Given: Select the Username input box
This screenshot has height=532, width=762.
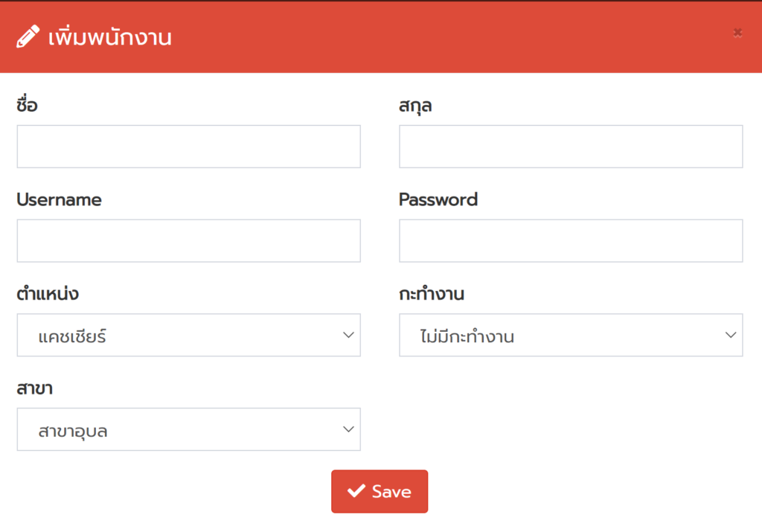Looking at the screenshot, I should [x=188, y=240].
